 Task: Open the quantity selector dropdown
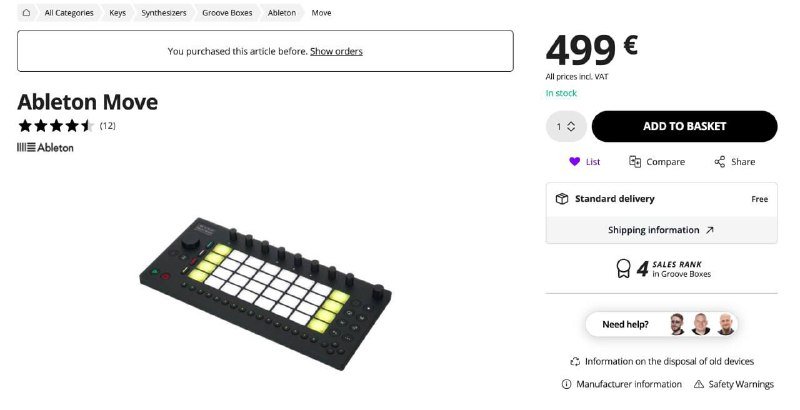(565, 126)
